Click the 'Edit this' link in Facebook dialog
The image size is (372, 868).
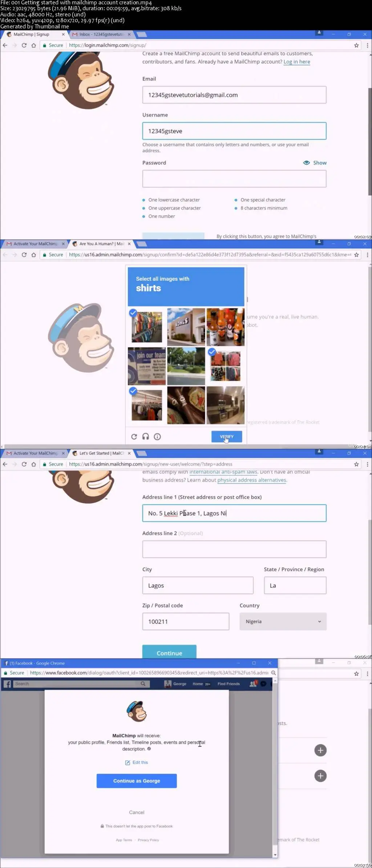pyautogui.click(x=137, y=762)
